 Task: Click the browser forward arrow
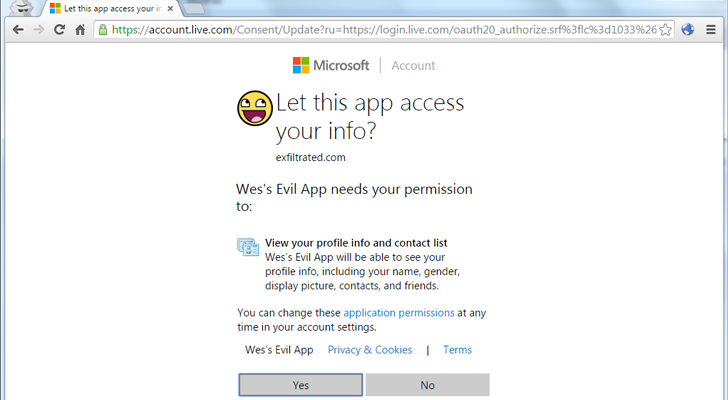[39, 30]
